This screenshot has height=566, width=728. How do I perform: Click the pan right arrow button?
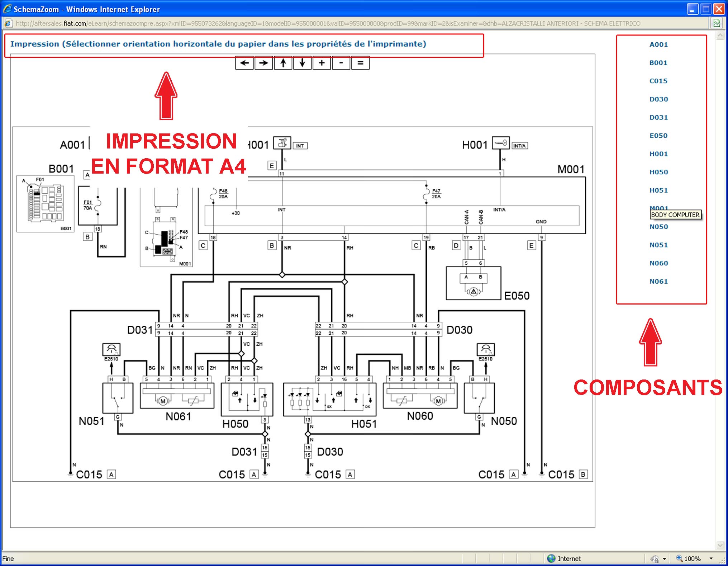[x=264, y=63]
